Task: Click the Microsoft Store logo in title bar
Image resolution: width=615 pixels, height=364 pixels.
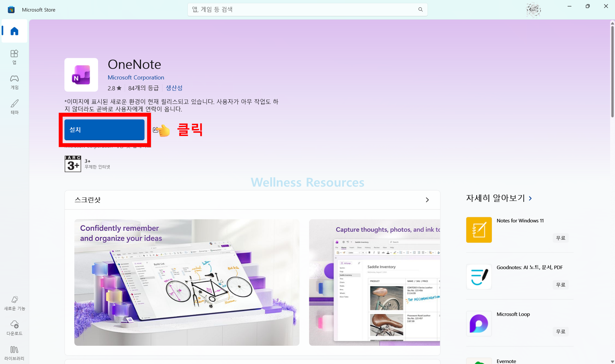Action: pyautogui.click(x=11, y=10)
